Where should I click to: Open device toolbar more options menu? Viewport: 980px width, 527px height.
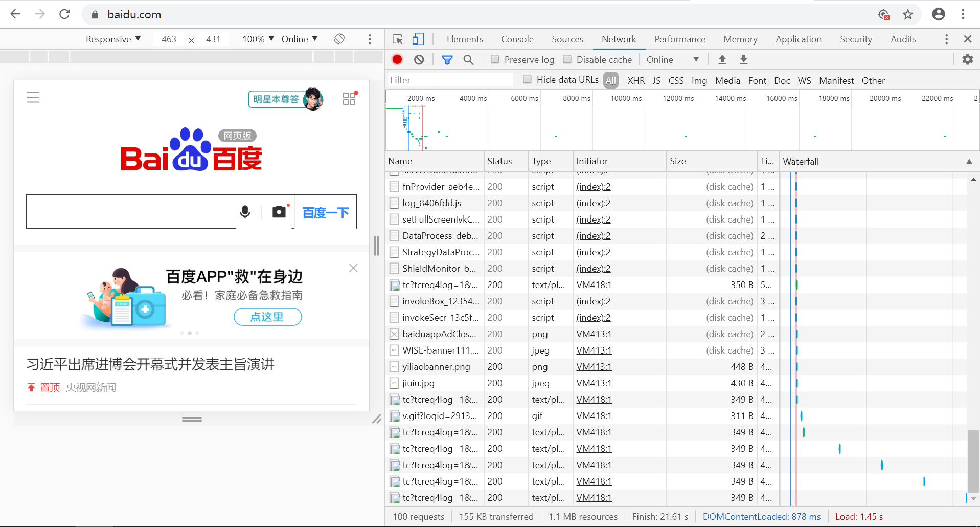pyautogui.click(x=370, y=39)
